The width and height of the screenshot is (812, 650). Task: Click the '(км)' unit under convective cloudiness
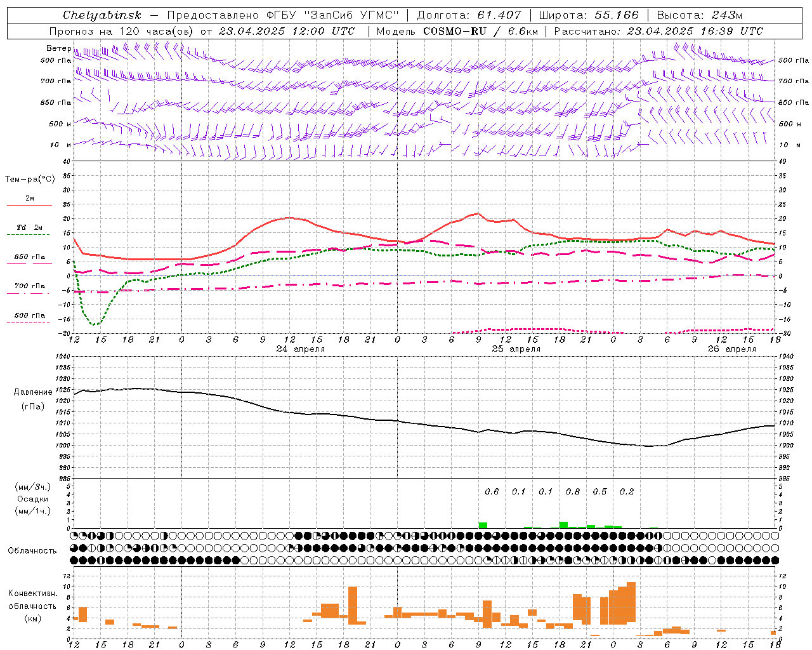coord(32,618)
